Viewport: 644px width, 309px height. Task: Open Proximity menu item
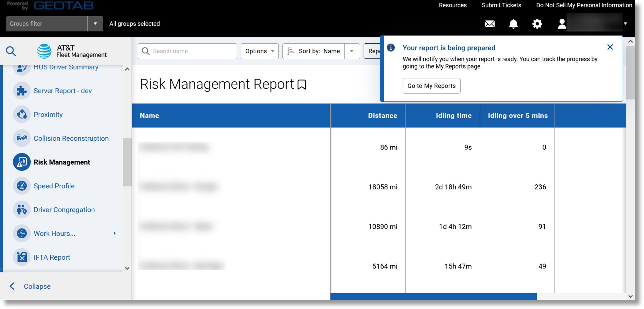[48, 114]
